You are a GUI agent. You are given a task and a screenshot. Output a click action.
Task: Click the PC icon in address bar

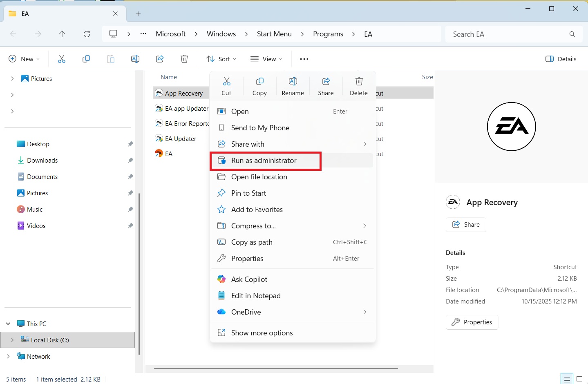(x=113, y=34)
